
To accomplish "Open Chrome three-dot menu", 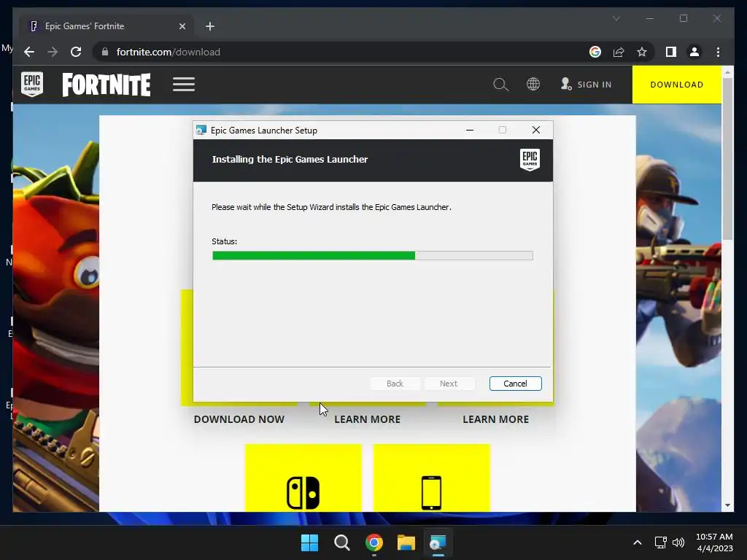I will tap(718, 52).
